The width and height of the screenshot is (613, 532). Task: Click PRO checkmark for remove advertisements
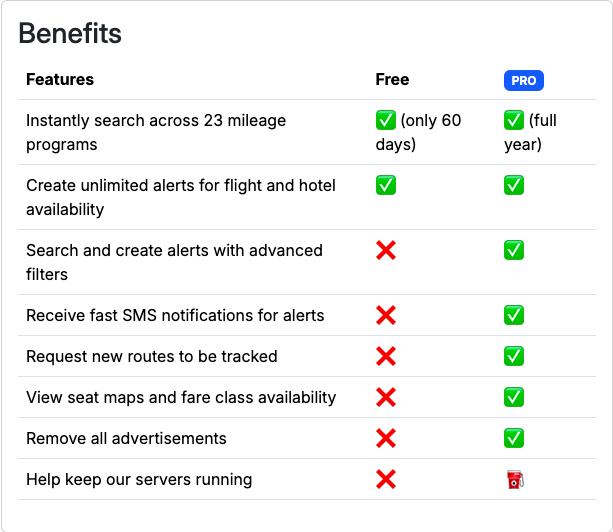point(514,439)
